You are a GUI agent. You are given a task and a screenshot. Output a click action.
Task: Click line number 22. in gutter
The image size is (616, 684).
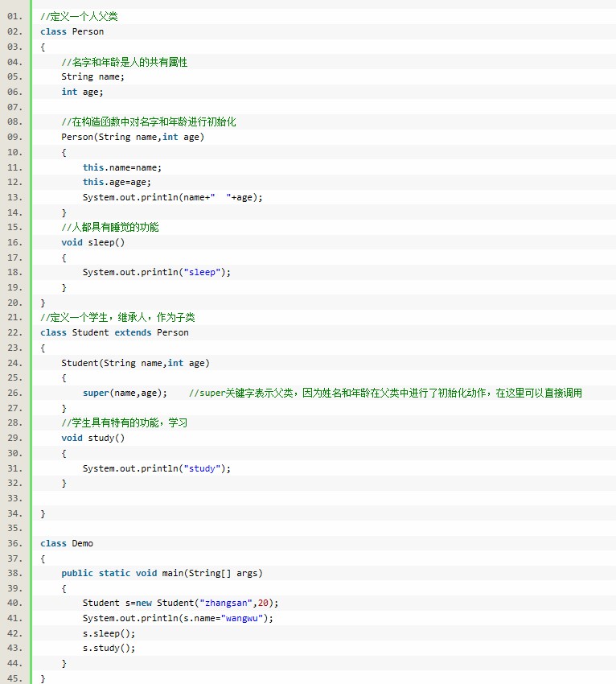14,332
